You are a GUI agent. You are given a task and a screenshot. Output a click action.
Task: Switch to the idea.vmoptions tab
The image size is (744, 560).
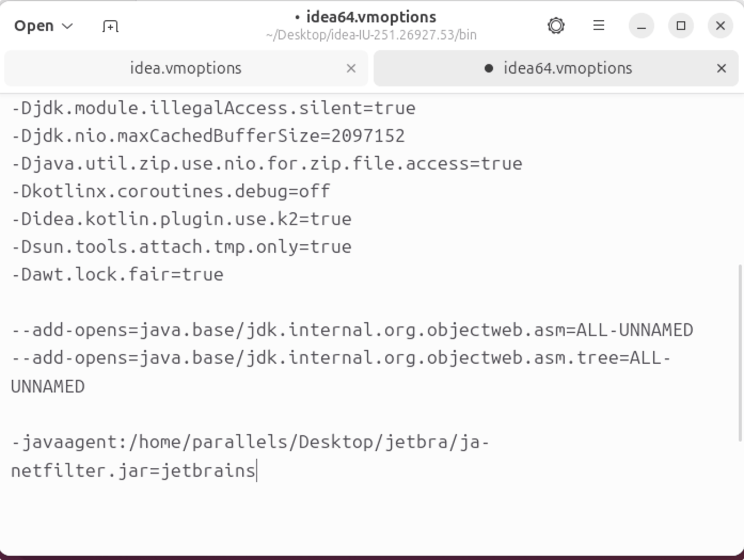[x=186, y=68]
